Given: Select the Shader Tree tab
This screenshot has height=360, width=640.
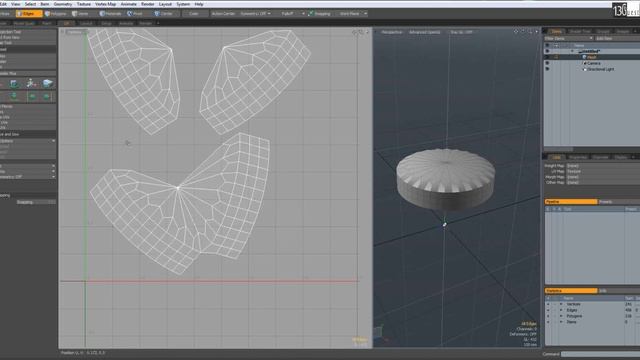Looking at the screenshot, I should [x=580, y=31].
